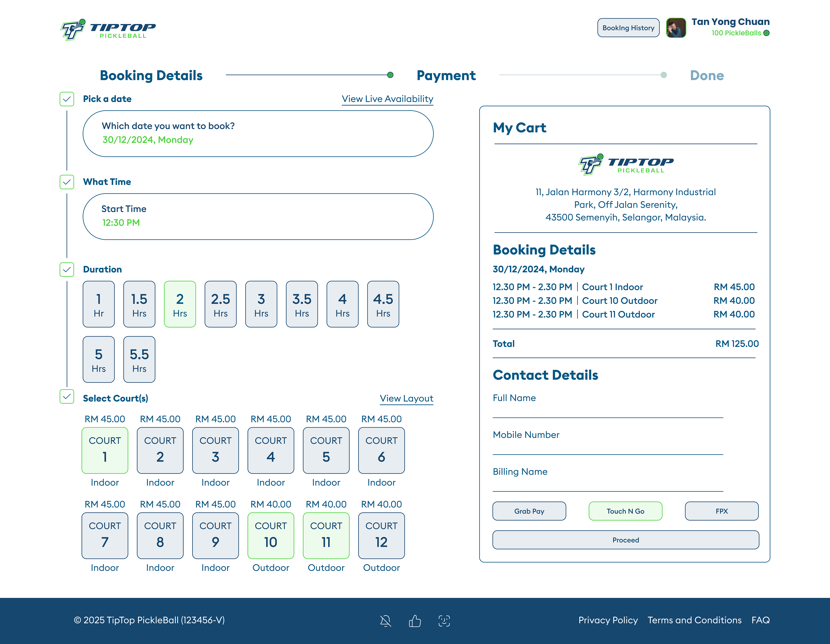830x644 pixels.
Task: Deselect Court 10 Outdoor
Action: [271, 536]
